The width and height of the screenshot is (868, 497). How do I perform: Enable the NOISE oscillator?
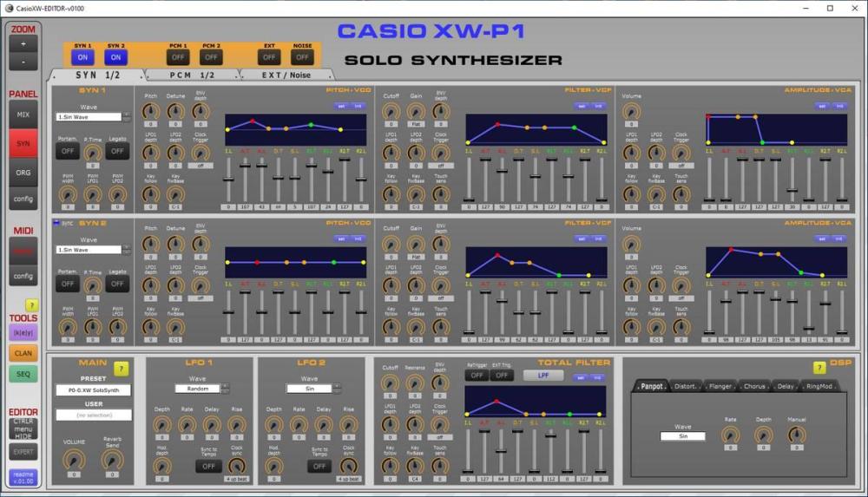(302, 57)
